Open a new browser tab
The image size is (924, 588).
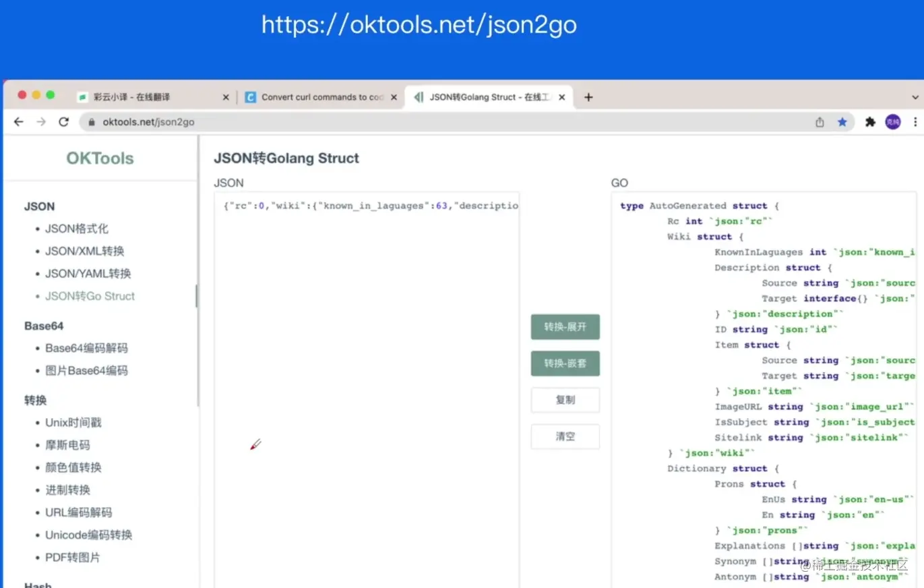588,97
